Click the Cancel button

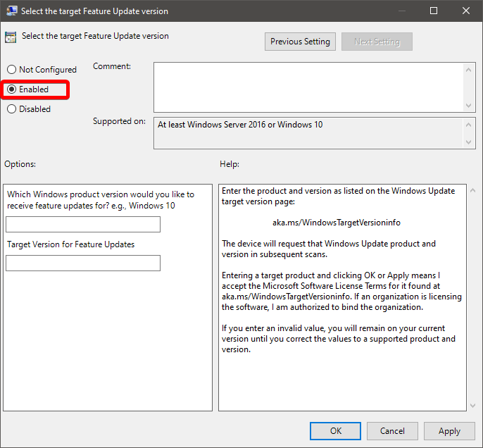[392, 431]
